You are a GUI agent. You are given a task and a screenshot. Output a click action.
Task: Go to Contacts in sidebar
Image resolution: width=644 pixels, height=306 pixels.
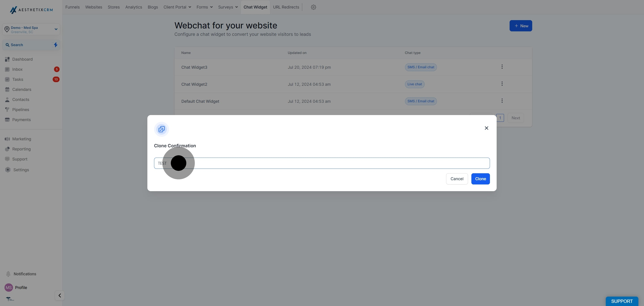point(21,100)
